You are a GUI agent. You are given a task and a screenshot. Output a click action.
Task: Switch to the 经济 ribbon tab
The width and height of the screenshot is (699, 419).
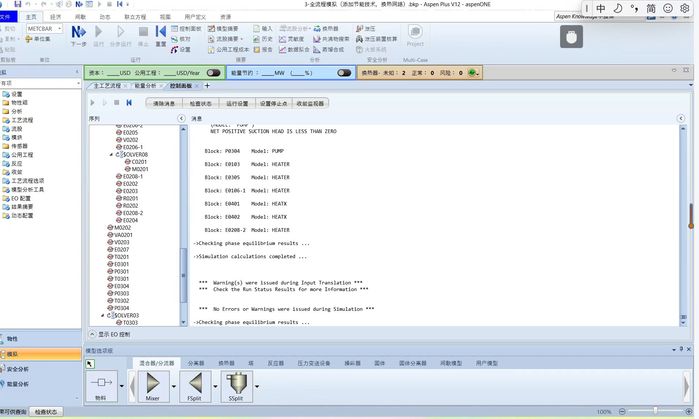tap(55, 17)
